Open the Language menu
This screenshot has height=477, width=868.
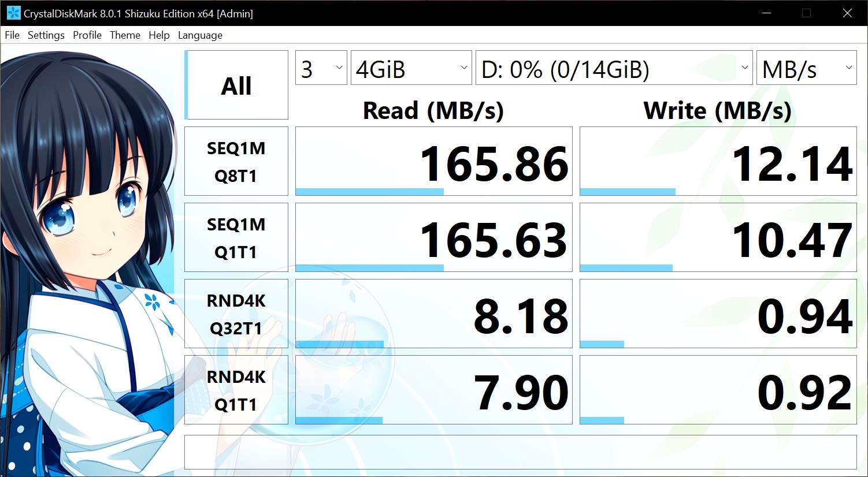click(200, 35)
